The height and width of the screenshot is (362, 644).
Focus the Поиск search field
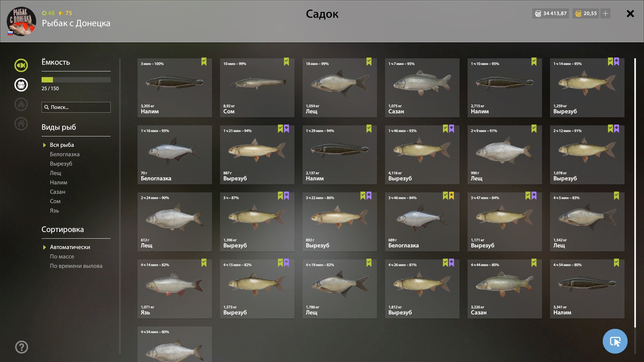click(76, 107)
